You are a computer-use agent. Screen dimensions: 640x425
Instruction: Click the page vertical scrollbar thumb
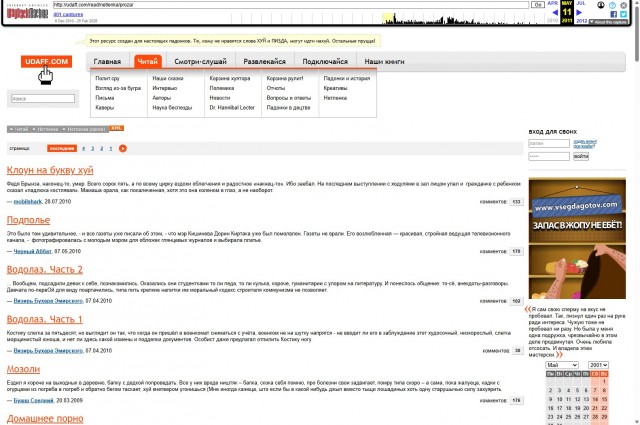[x=637, y=35]
